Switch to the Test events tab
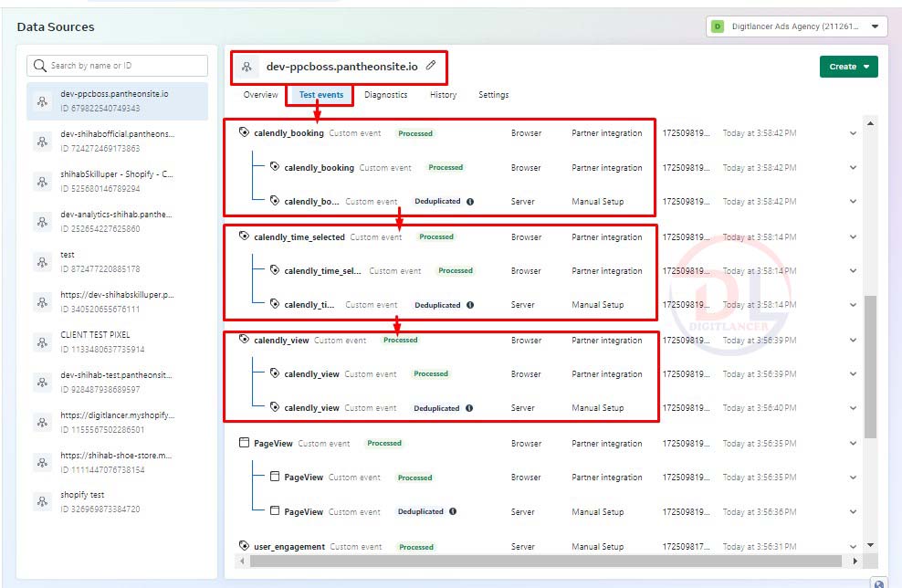The height and width of the screenshot is (588, 902). point(321,94)
